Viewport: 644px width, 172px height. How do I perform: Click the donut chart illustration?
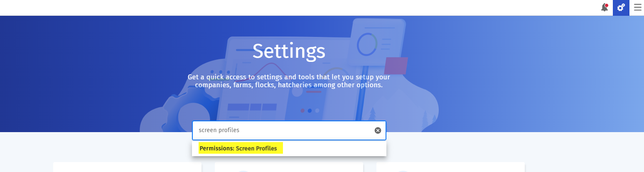(x=367, y=44)
